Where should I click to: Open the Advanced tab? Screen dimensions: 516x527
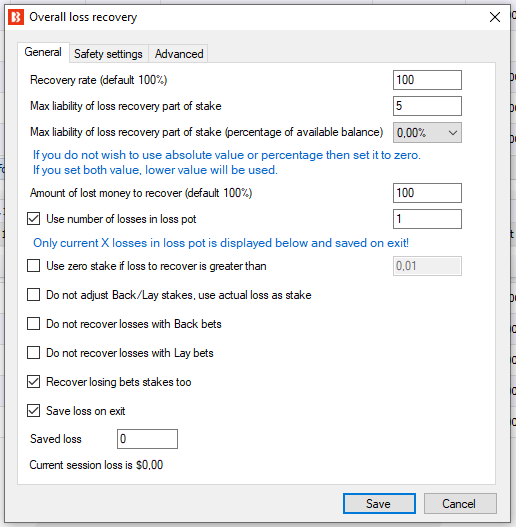point(179,54)
